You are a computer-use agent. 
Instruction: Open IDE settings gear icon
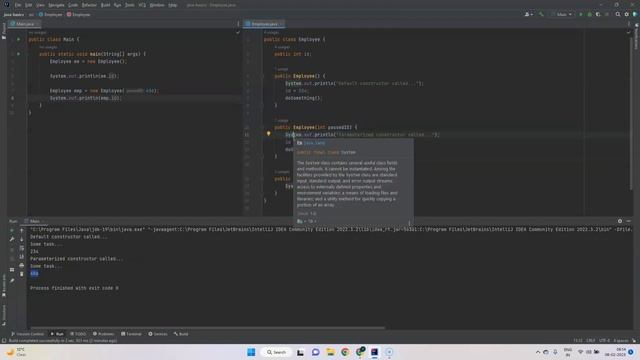[x=627, y=14]
